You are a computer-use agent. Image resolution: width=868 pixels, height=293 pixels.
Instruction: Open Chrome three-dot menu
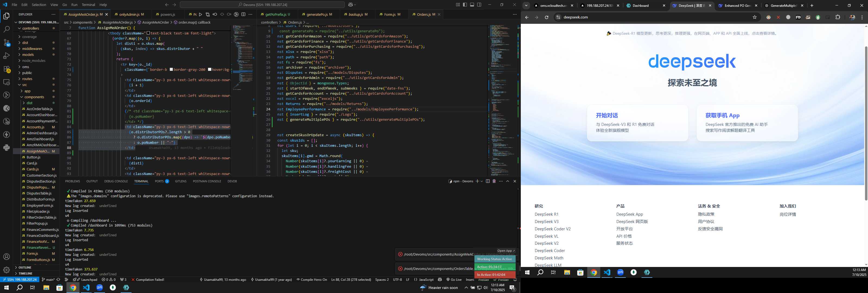pyautogui.click(x=862, y=17)
